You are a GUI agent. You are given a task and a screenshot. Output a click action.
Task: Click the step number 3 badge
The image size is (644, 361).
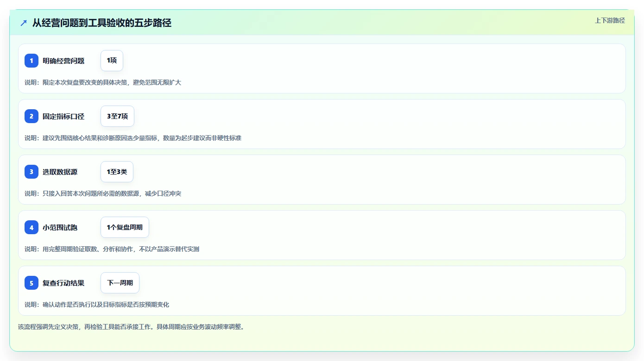click(32, 172)
